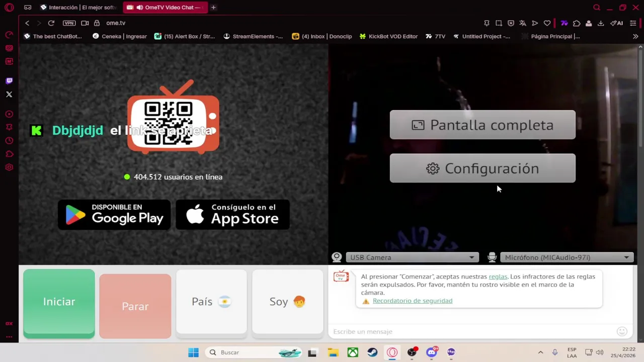Open the profile account icon
Screen dimensions: 644x362
click(x=589, y=23)
